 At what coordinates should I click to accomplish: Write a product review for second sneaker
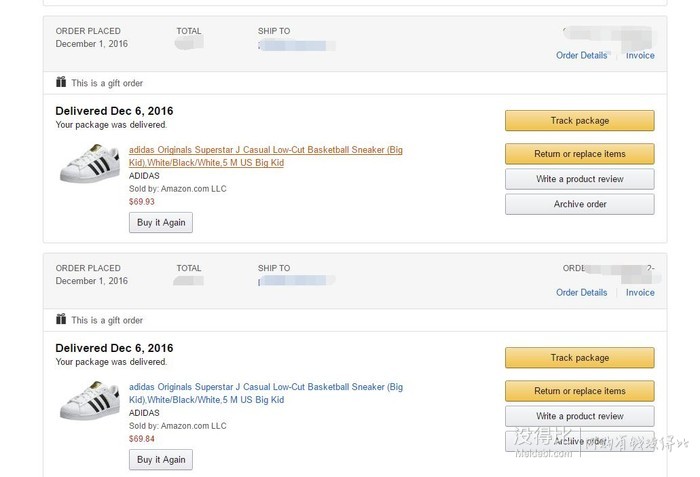[x=579, y=416]
